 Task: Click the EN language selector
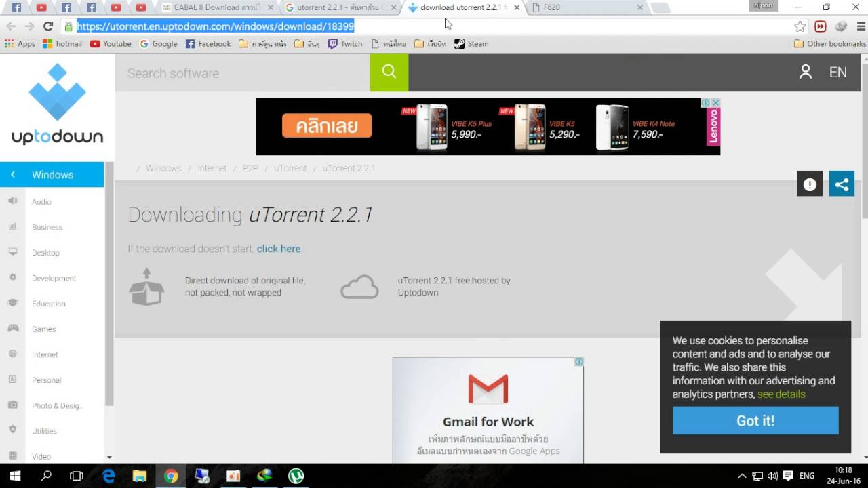pyautogui.click(x=838, y=73)
